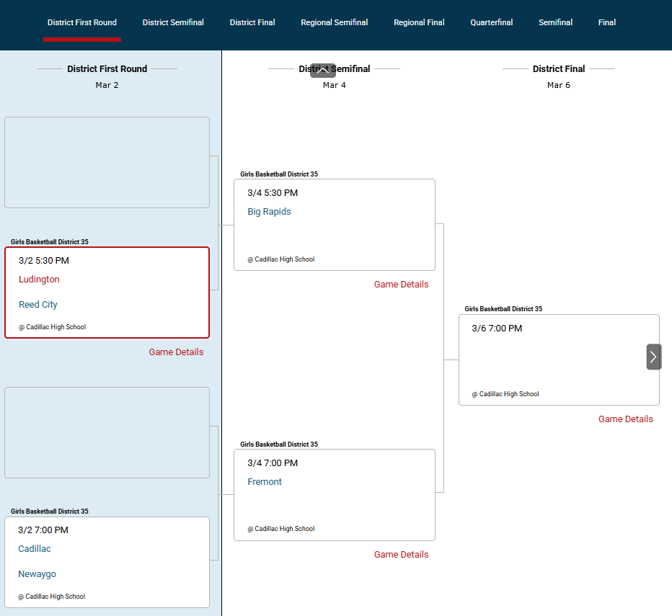Image resolution: width=672 pixels, height=616 pixels.
Task: Advance bracket with right arrow chevron
Action: (x=653, y=357)
